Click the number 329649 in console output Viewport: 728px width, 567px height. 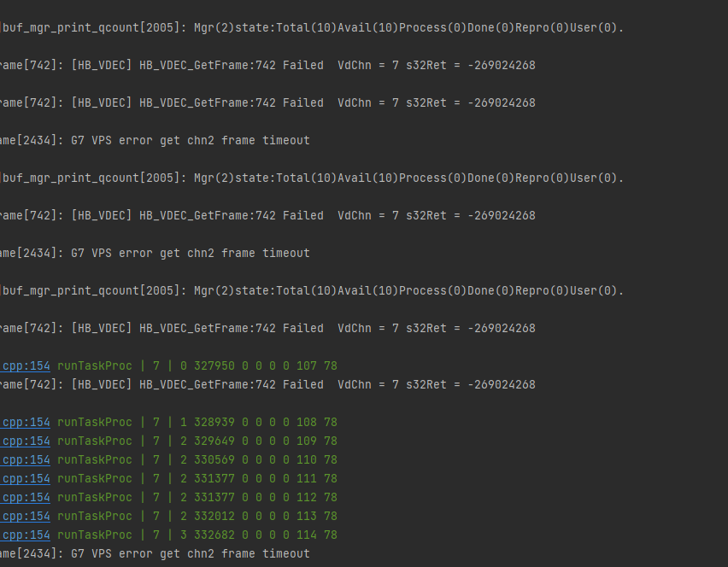coord(214,441)
